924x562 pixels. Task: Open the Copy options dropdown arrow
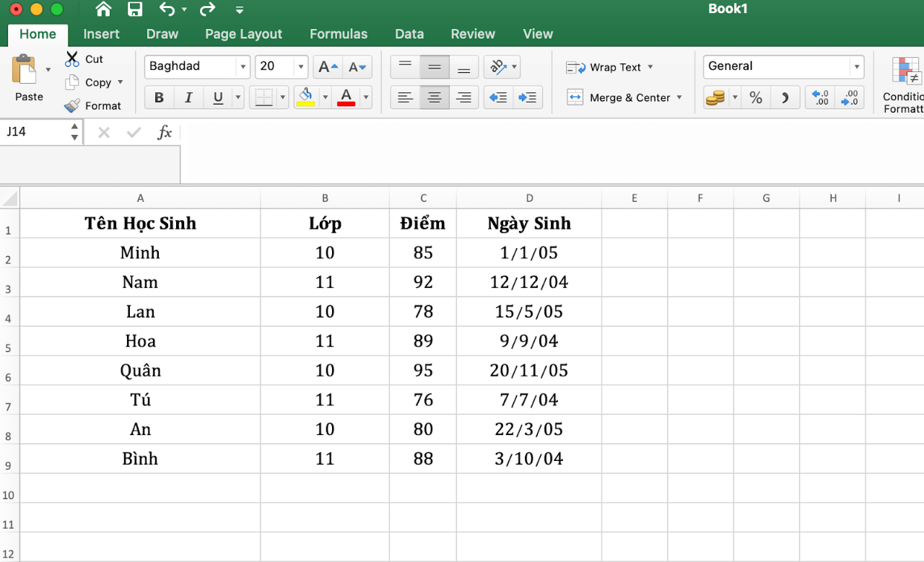[x=121, y=82]
